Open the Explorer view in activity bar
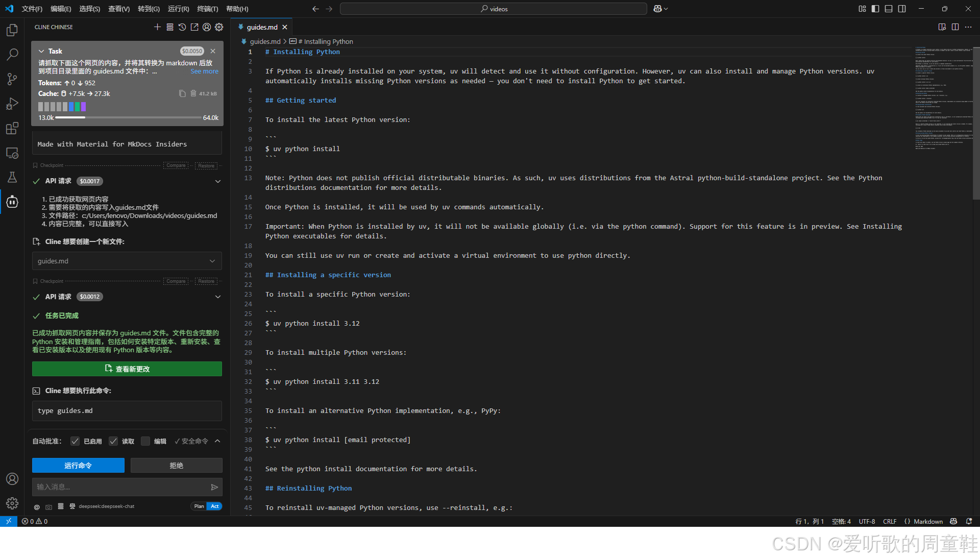Viewport: 980px width, 560px height. point(12,30)
